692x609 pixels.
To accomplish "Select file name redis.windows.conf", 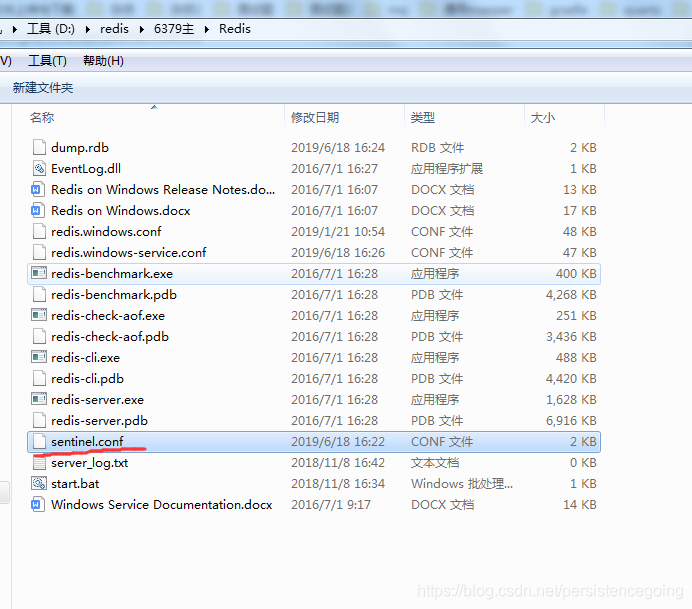I will pos(106,232).
